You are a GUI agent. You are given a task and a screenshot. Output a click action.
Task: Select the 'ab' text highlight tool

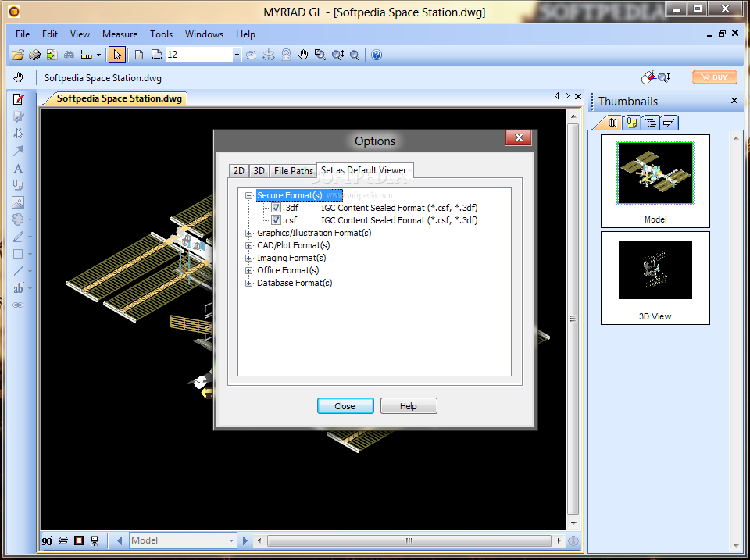(18, 288)
